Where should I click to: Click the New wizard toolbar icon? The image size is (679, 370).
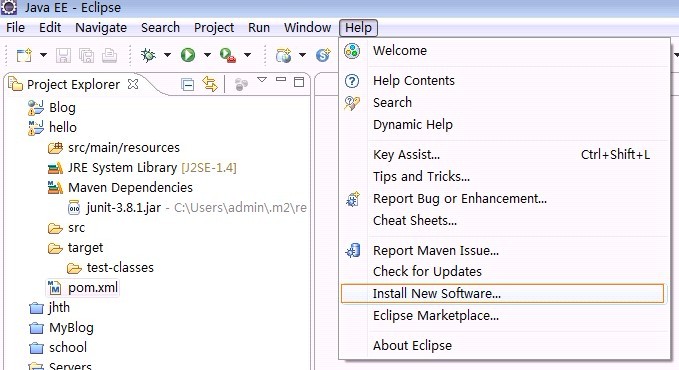click(x=24, y=55)
